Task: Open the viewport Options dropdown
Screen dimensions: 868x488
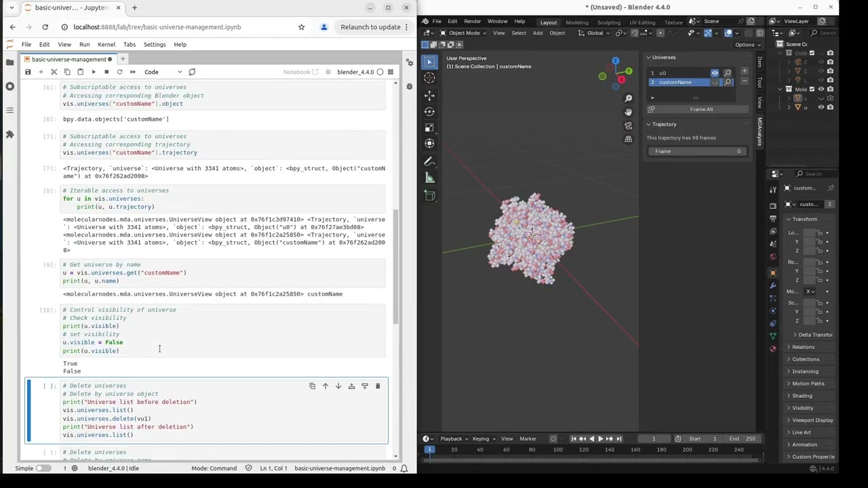Action: tap(747, 45)
